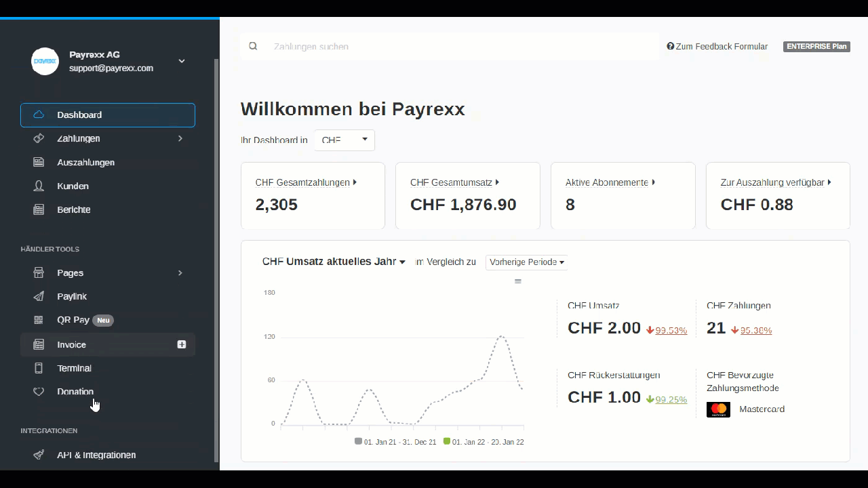Click the CHF 2.00 Umsatz value
Viewport: 868px width, 488px height.
coord(604,328)
